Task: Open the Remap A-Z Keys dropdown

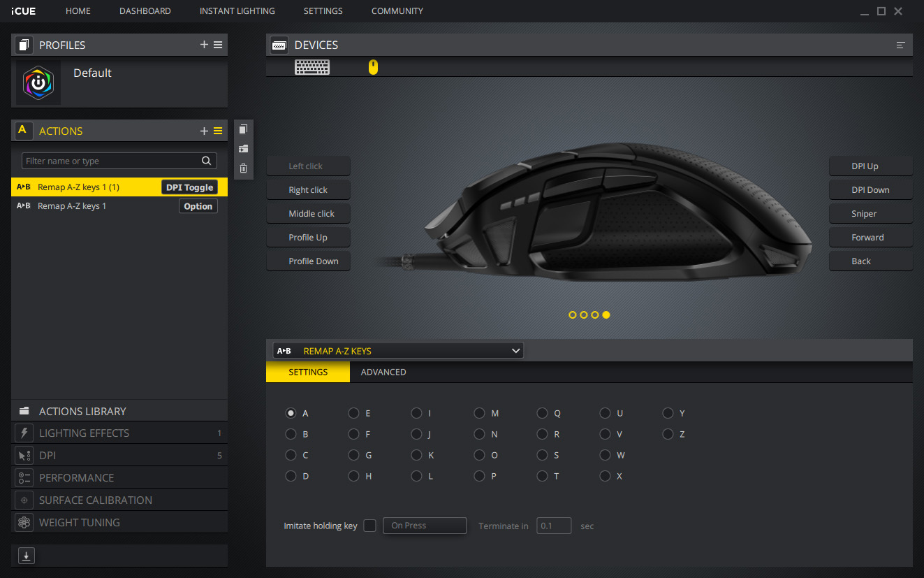Action: coord(398,351)
